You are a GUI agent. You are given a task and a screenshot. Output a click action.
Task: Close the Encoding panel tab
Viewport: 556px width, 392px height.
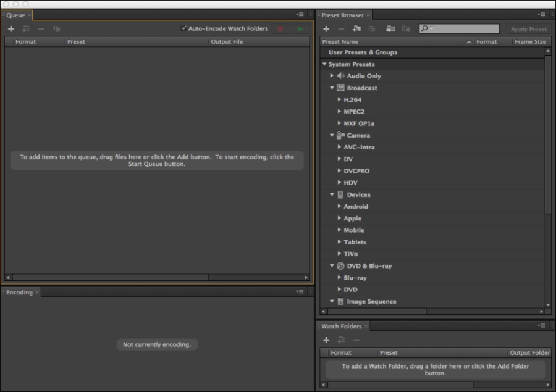point(37,292)
